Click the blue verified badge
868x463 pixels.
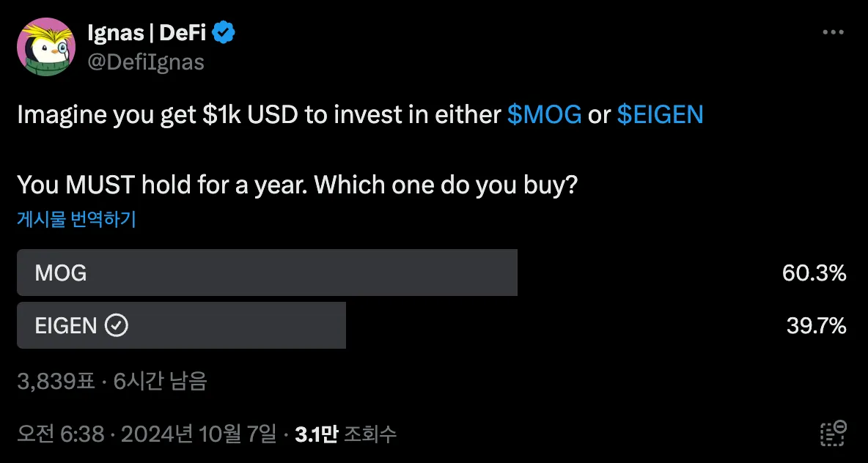(224, 33)
